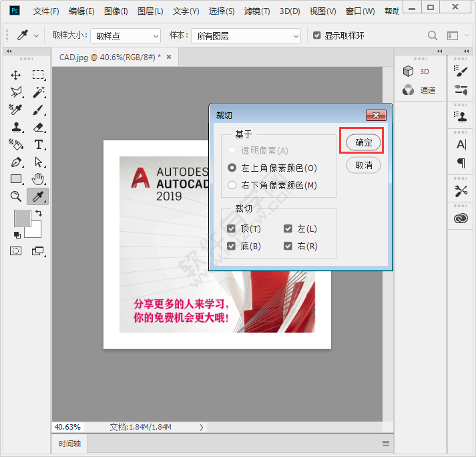Select the Rectangular Marquee tool
Image resolution: width=476 pixels, height=457 pixels.
[x=38, y=75]
